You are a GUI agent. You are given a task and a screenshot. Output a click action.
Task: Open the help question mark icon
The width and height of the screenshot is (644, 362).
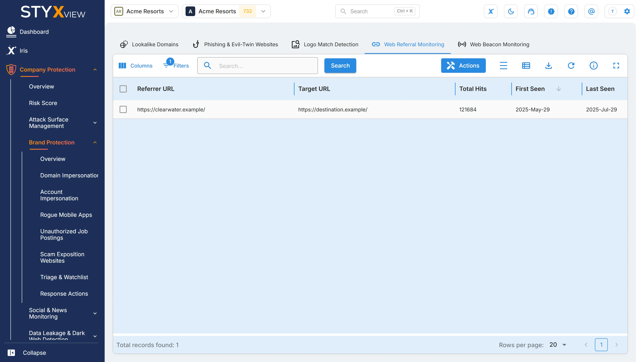(x=571, y=11)
